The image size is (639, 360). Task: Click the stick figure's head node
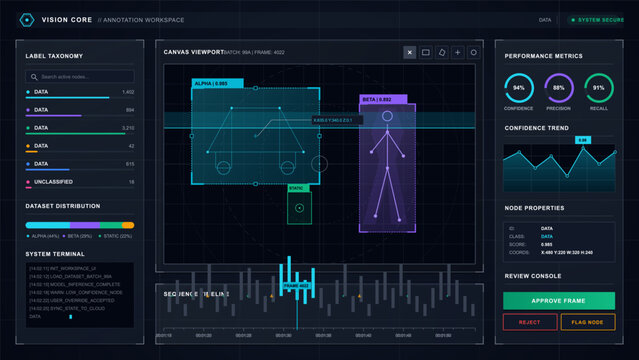tap(387, 116)
